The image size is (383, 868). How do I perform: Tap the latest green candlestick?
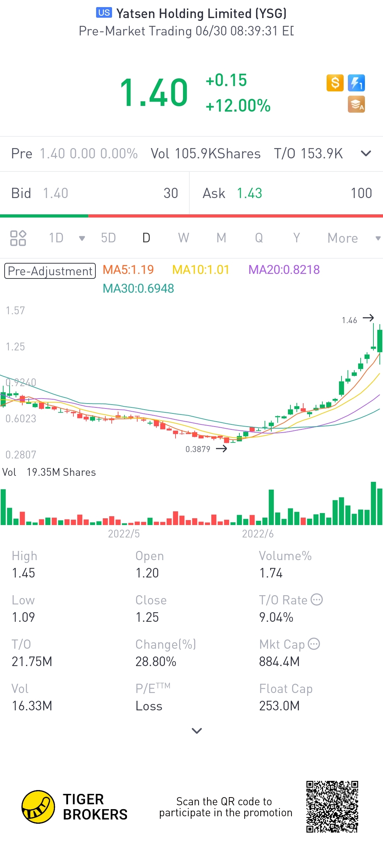pyautogui.click(x=380, y=341)
